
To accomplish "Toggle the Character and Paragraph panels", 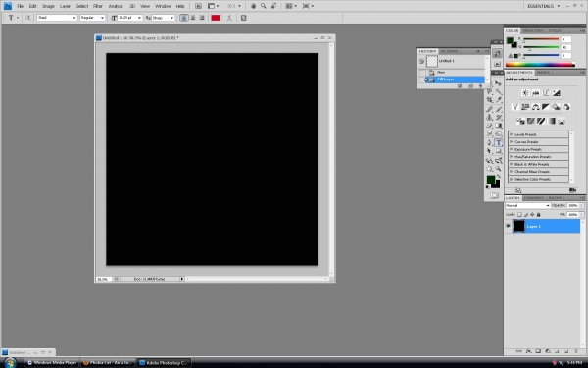I will [243, 18].
